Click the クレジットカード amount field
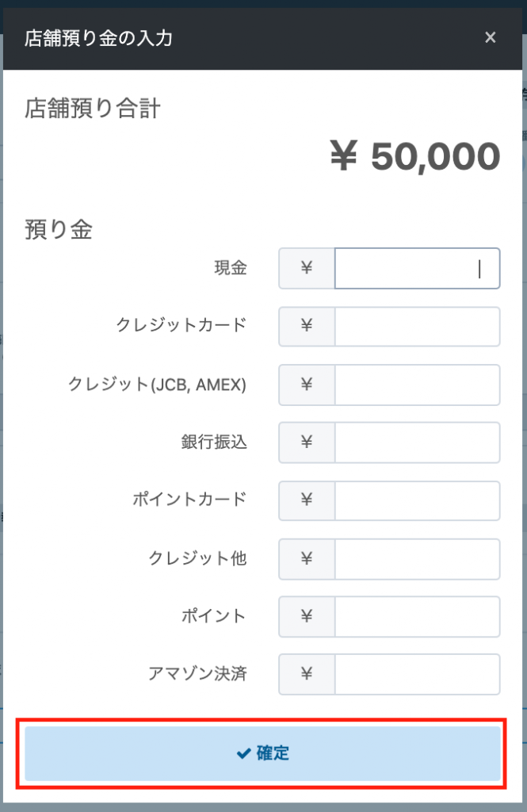The width and height of the screenshot is (527, 812). coord(417,327)
